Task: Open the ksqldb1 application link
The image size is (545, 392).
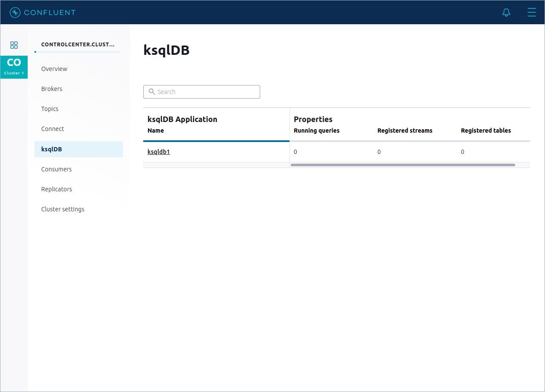Action: click(159, 152)
